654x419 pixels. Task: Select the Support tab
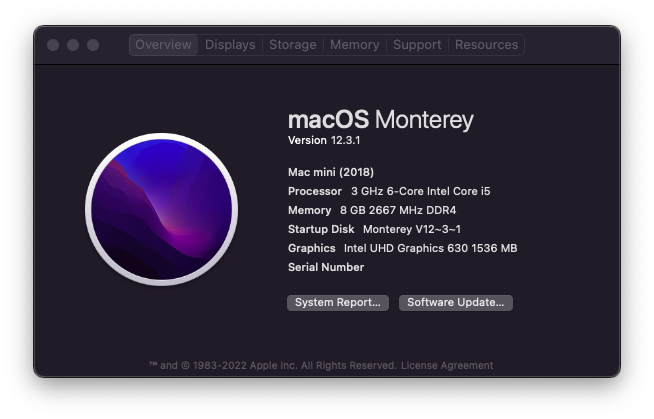click(417, 45)
